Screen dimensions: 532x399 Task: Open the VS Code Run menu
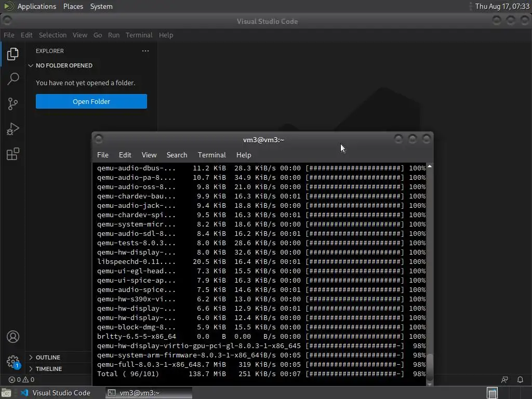[114, 35]
